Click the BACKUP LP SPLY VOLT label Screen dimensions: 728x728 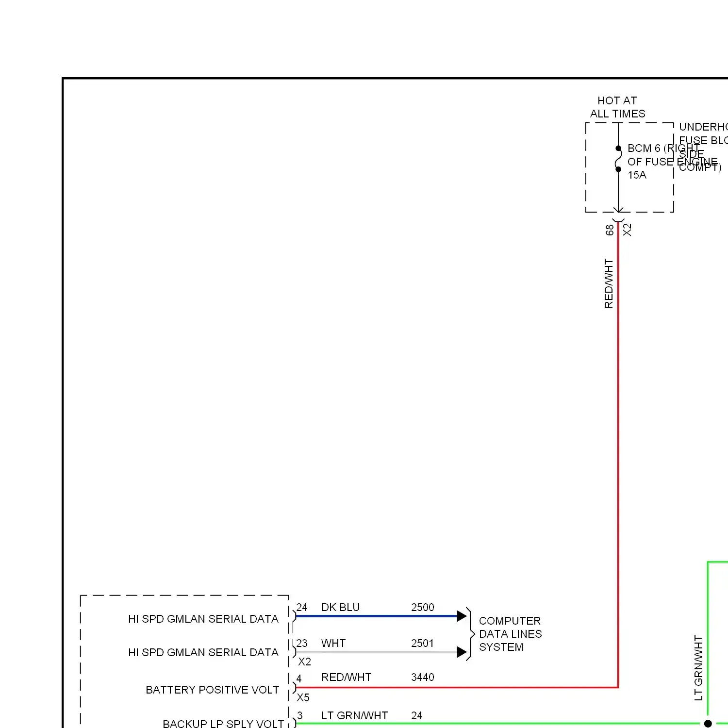[223, 724]
